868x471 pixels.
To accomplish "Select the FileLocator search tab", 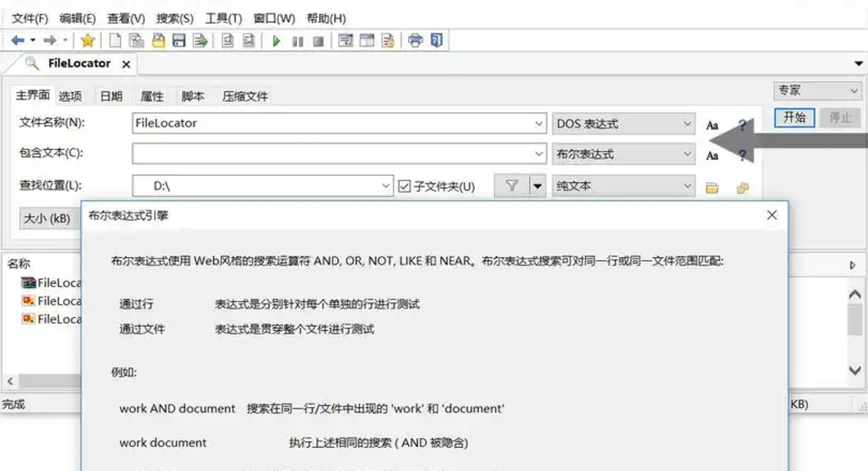I will tap(79, 63).
